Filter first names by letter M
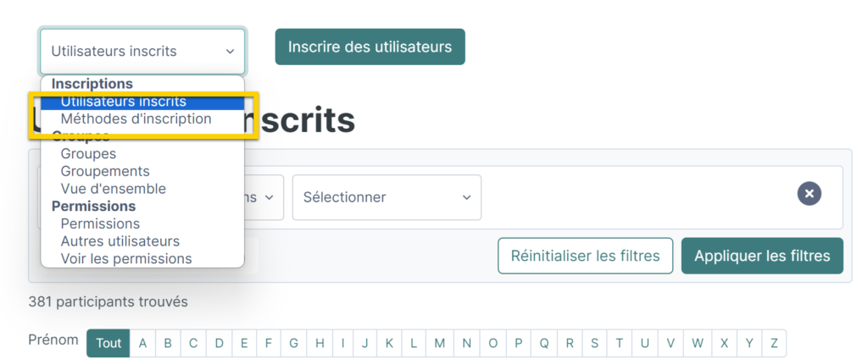This screenshot has height=359, width=868. (440, 343)
